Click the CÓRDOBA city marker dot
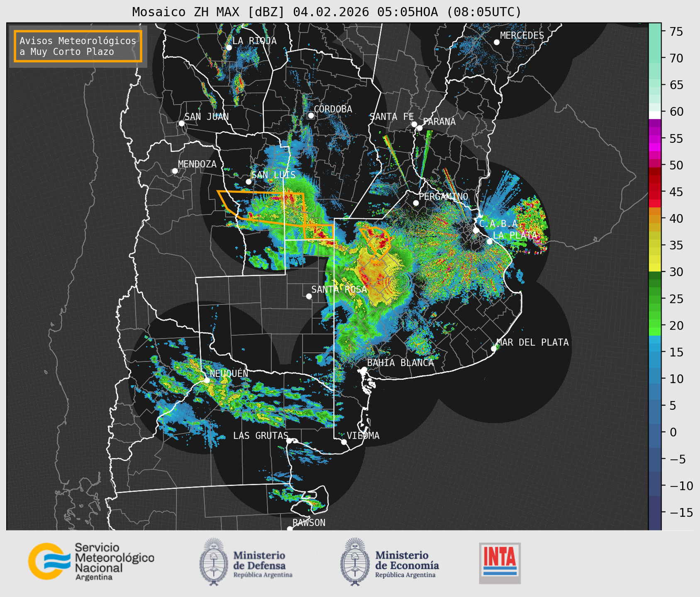Image resolution: width=700 pixels, height=597 pixels. 311,115
